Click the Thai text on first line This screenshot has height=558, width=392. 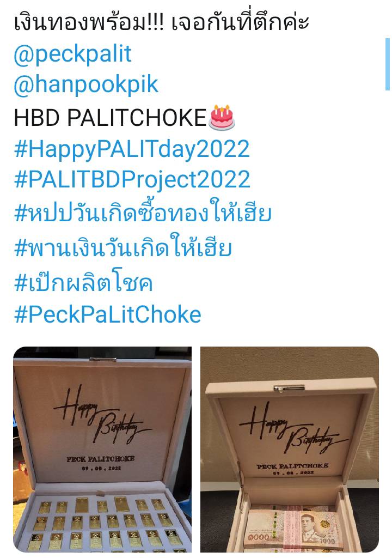[x=162, y=22]
